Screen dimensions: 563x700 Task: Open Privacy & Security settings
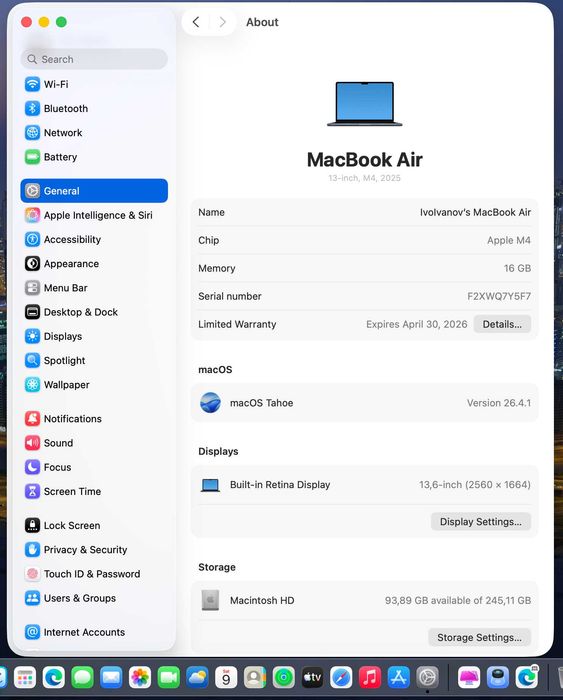tap(94, 550)
